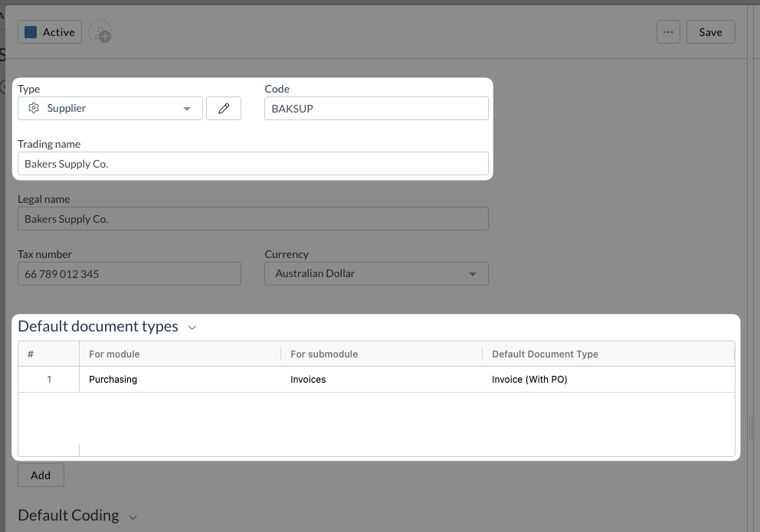Click the Add button below the table
Screen dimensions: 760x532
(41, 475)
